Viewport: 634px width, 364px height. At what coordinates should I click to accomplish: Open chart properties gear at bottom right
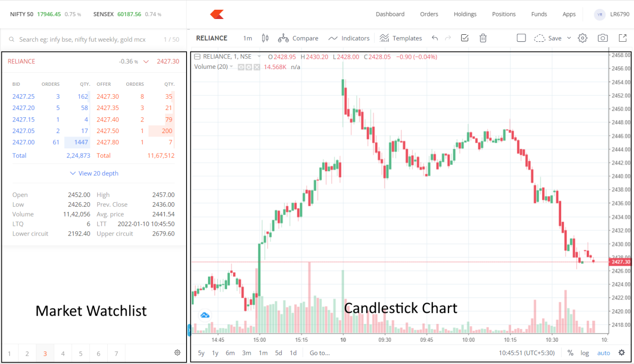[622, 353]
